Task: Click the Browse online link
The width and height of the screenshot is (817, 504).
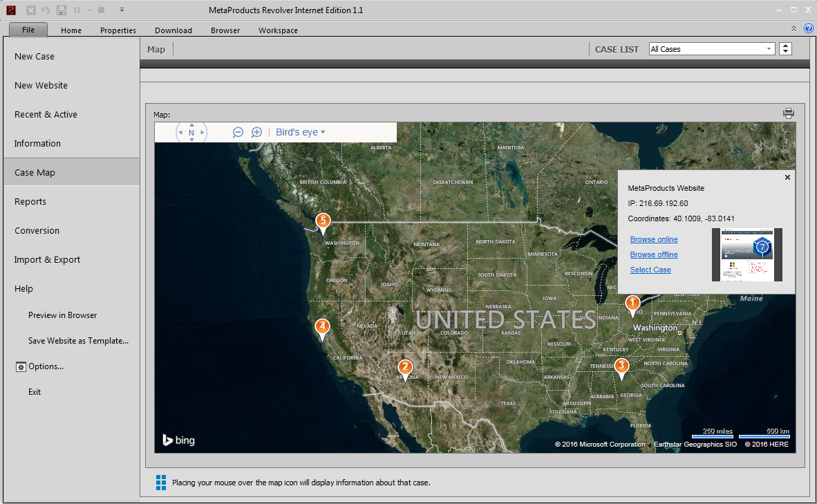Action: tap(654, 239)
